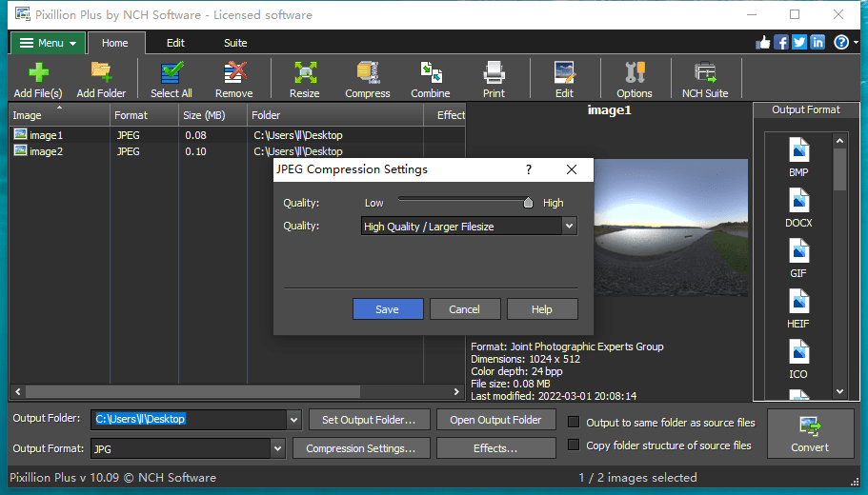Click the image1 preview thumbnail
The width and height of the screenshot is (868, 495).
click(671, 228)
